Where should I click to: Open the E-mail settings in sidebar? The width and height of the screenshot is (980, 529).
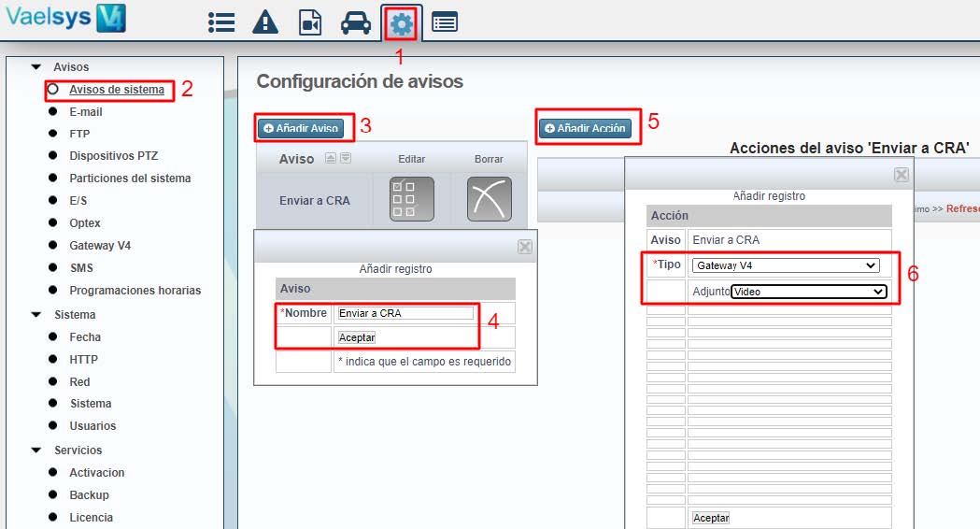click(x=86, y=112)
